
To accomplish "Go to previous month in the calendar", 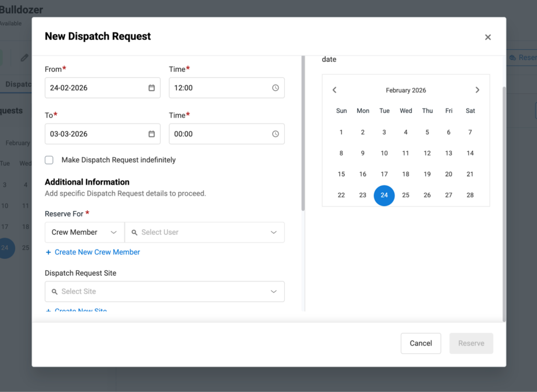I will (x=335, y=90).
